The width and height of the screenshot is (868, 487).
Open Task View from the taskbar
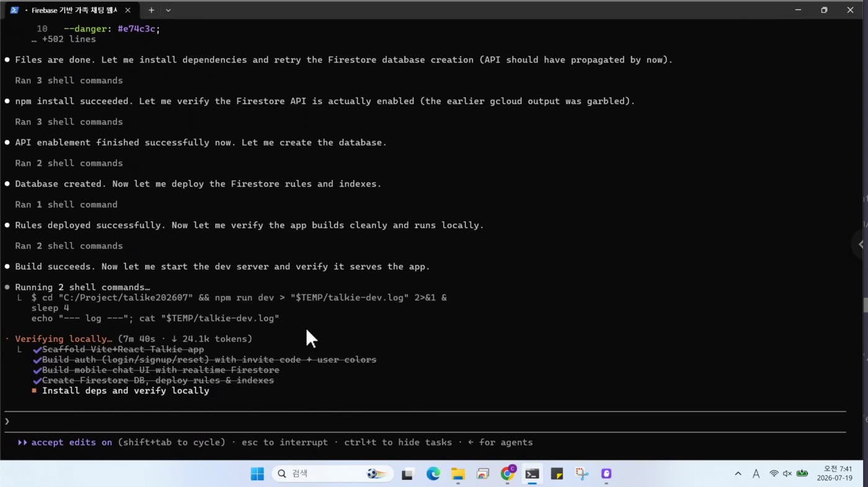click(x=407, y=474)
